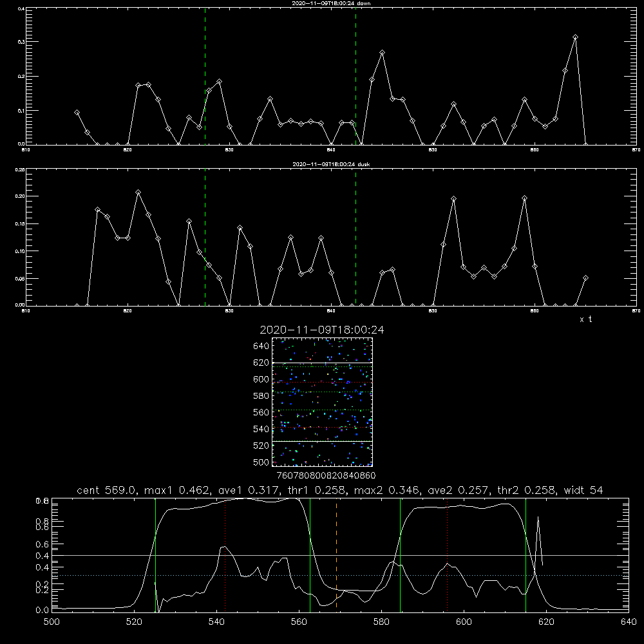Click the lower solid white line in the image
The height and width of the screenshot is (644, 644).
pyautogui.click(x=322, y=442)
